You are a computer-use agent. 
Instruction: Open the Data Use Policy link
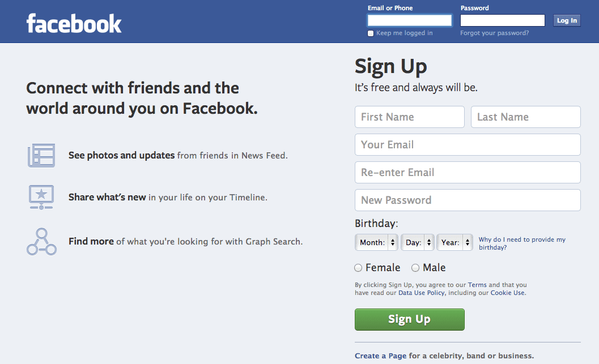click(x=422, y=293)
